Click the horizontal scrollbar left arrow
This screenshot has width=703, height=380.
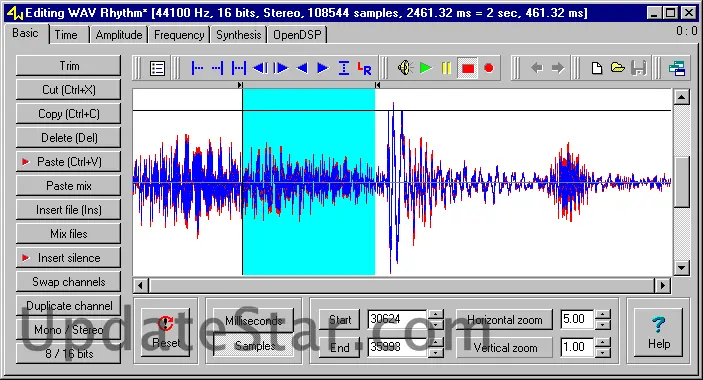[141, 285]
